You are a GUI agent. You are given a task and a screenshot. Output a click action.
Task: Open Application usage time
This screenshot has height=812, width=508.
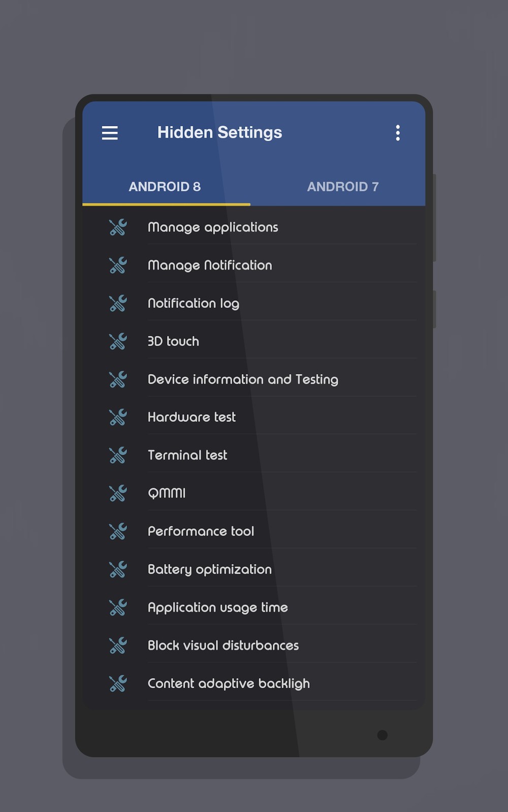(x=217, y=607)
